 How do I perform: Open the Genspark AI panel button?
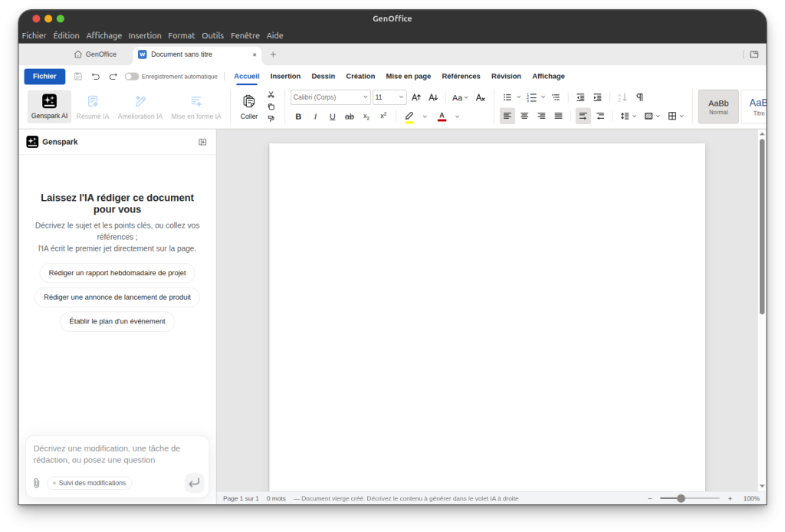[49, 106]
